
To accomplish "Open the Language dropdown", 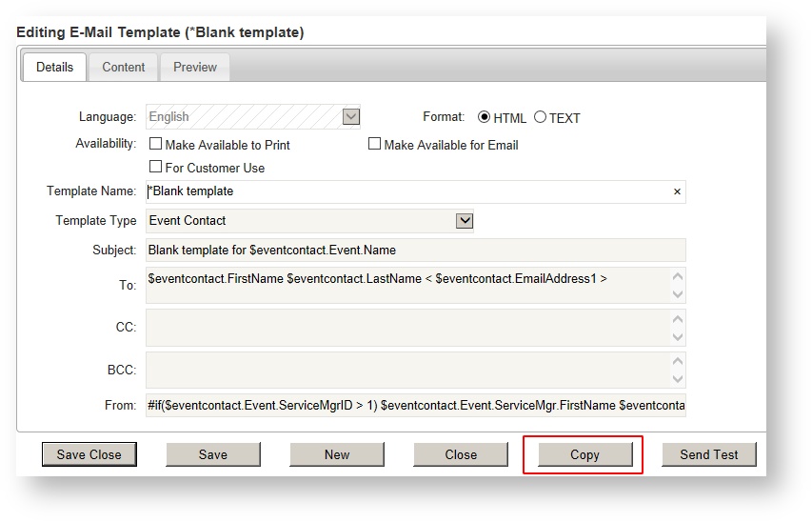I will click(350, 117).
